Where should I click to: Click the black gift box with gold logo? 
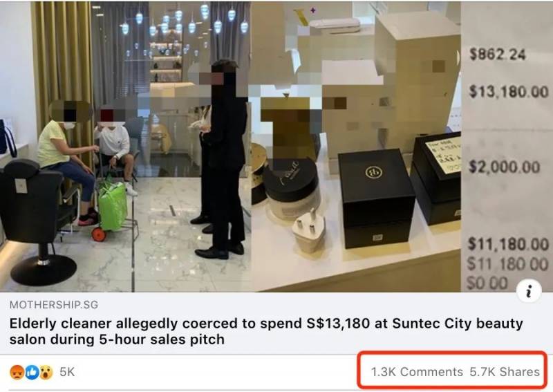tap(376, 198)
